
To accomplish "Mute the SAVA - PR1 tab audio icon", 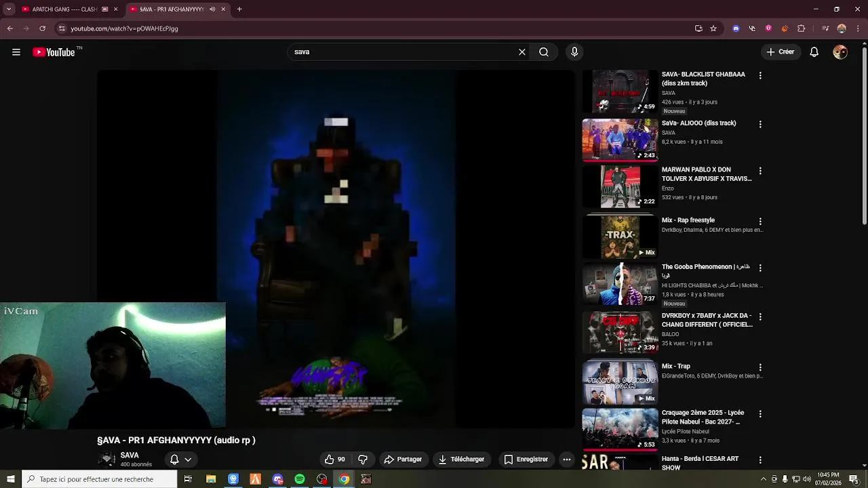I will [212, 9].
